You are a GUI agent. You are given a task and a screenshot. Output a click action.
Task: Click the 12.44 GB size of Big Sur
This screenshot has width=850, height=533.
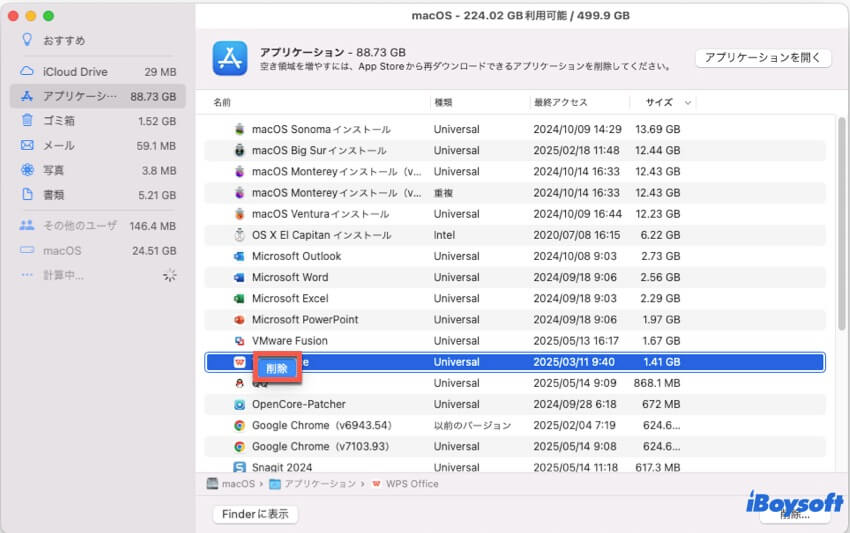[658, 150]
